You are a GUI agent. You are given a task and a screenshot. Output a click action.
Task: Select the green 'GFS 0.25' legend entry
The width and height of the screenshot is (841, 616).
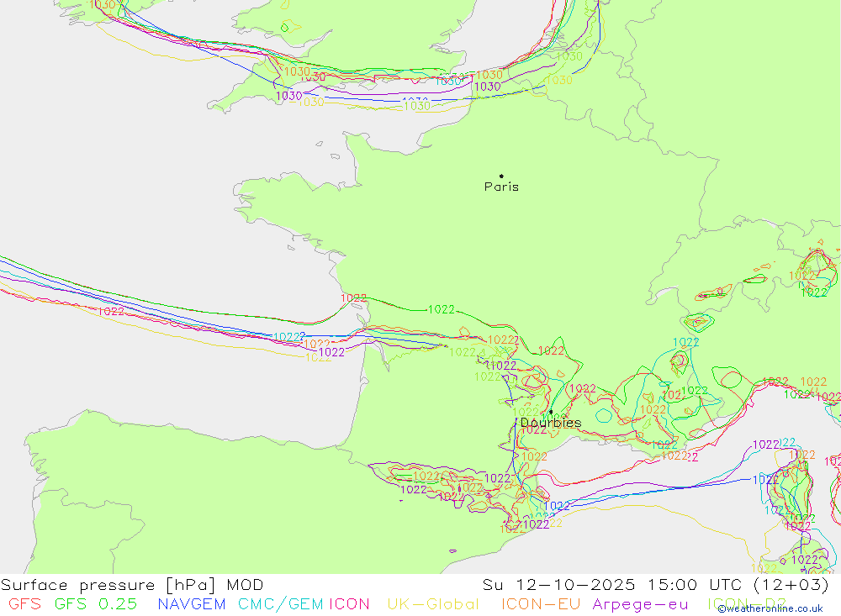pos(96,604)
